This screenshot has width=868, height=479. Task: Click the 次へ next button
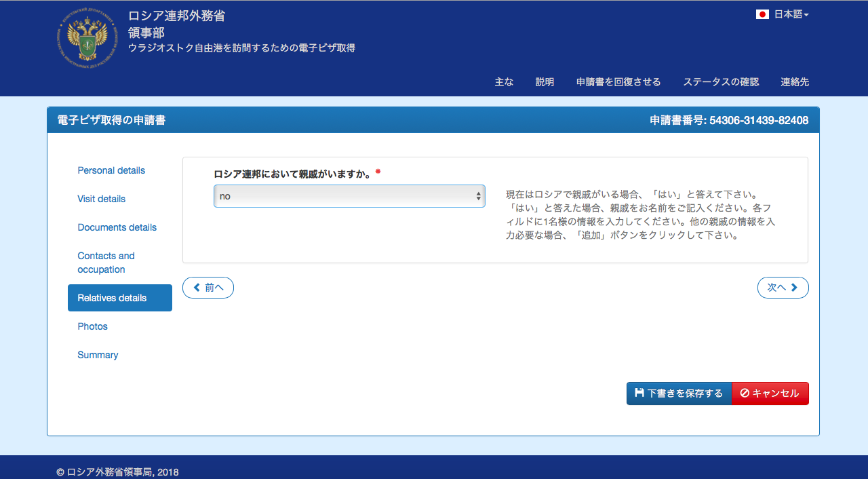[x=783, y=288]
